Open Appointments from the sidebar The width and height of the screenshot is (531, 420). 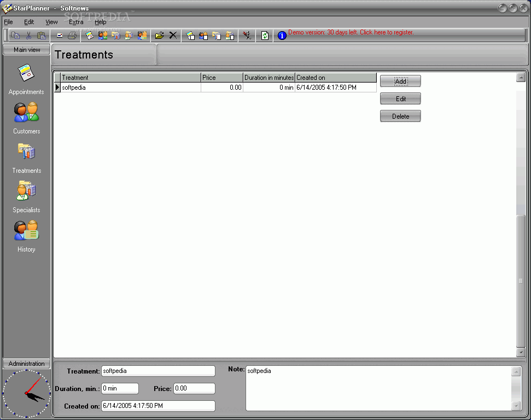click(26, 80)
